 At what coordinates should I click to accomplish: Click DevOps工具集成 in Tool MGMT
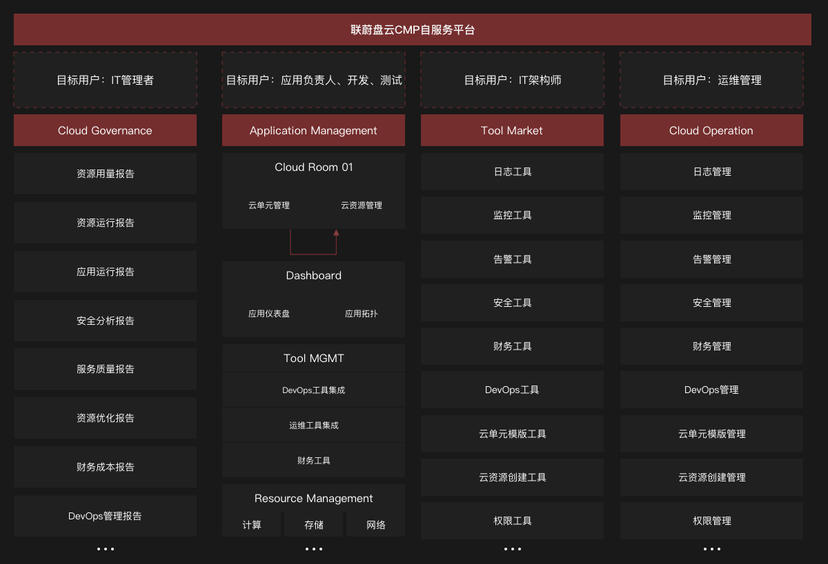point(313,390)
